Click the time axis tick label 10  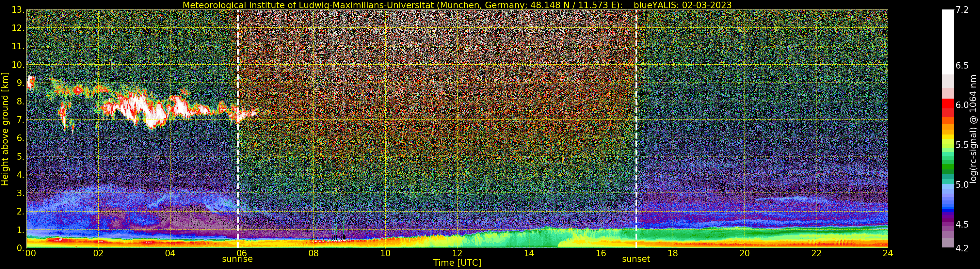pos(385,253)
